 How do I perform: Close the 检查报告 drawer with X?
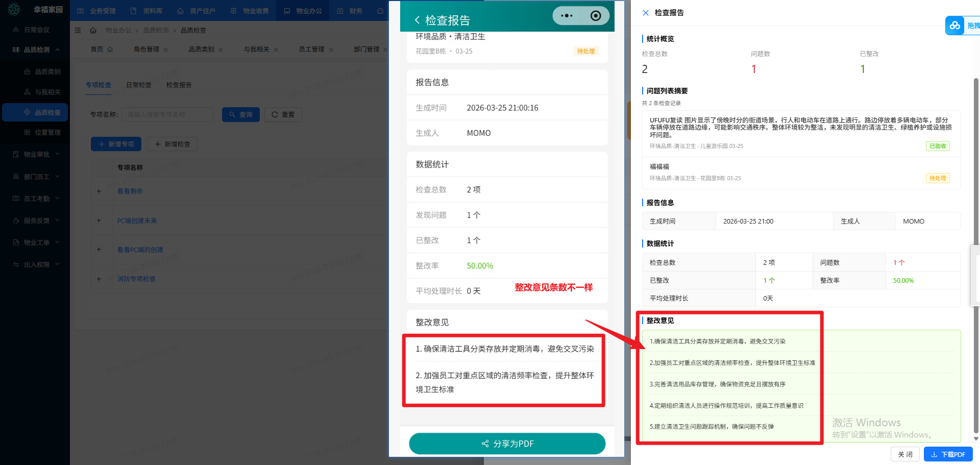coord(646,13)
